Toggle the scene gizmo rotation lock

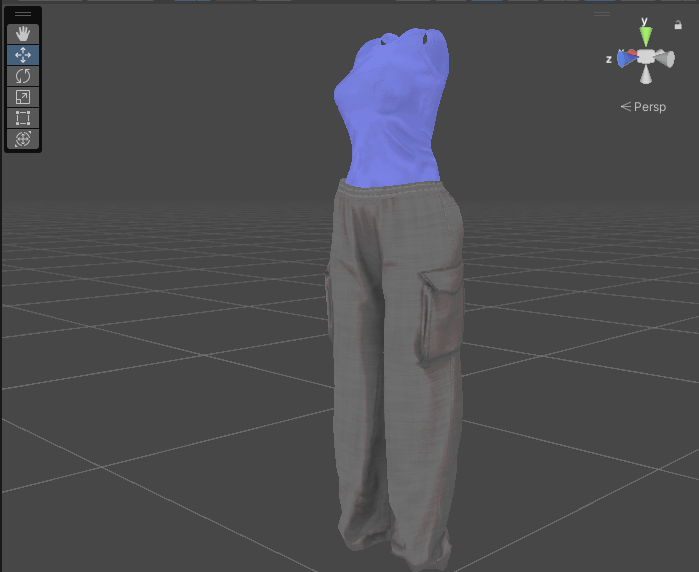pos(678,25)
